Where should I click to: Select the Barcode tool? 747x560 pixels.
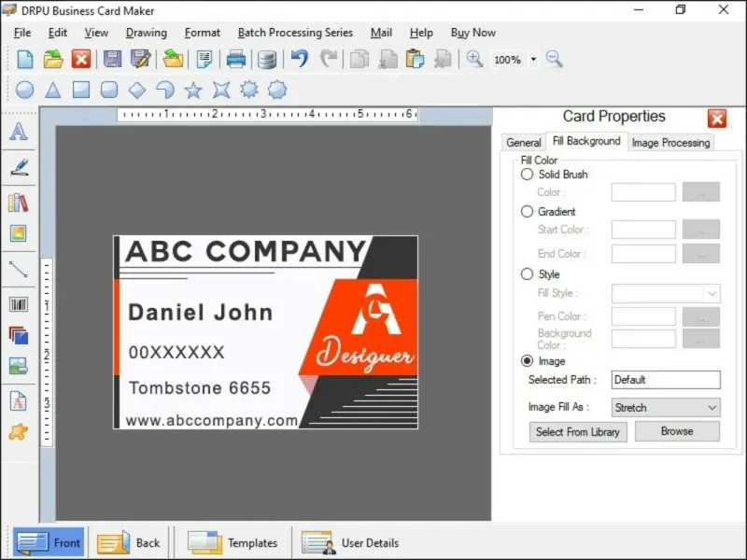click(x=19, y=304)
